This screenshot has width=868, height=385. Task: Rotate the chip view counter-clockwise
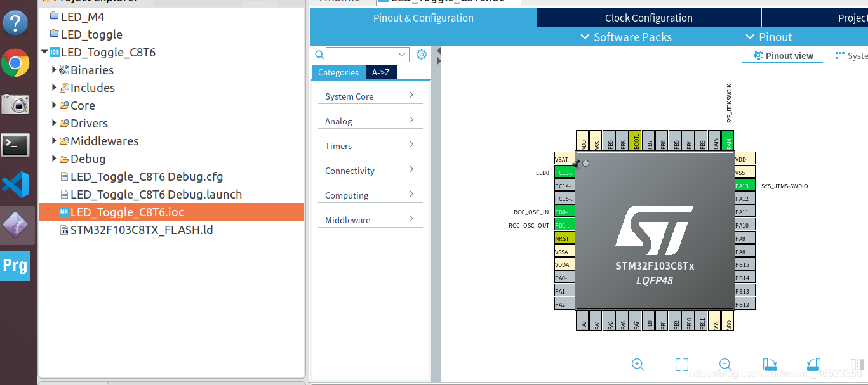(813, 364)
